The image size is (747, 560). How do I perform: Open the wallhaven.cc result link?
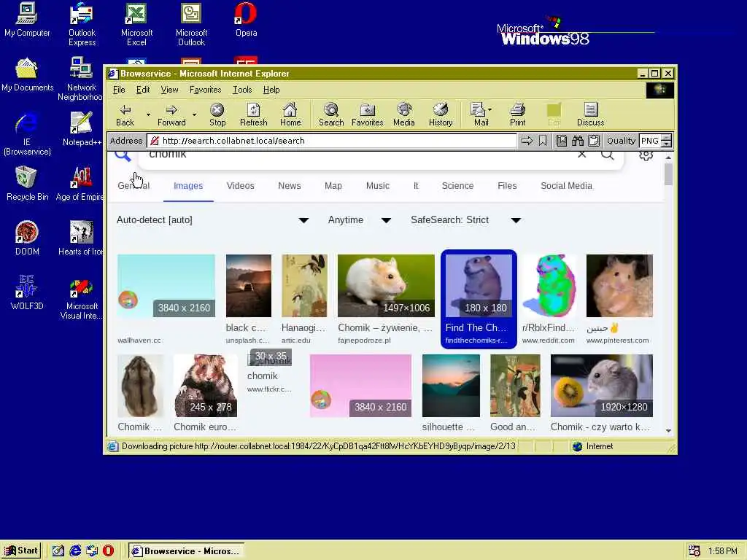point(139,340)
